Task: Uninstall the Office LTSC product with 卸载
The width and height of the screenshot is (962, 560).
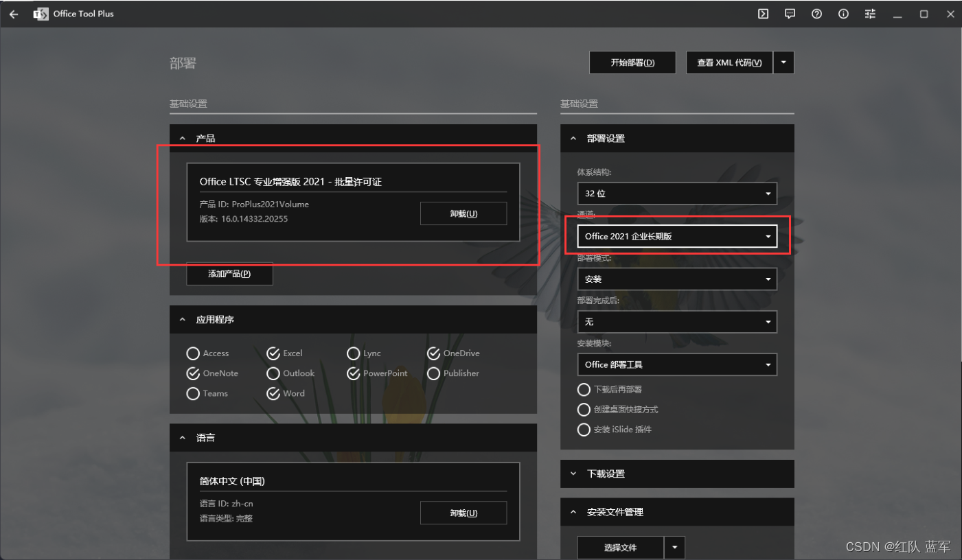Action: pos(463,213)
